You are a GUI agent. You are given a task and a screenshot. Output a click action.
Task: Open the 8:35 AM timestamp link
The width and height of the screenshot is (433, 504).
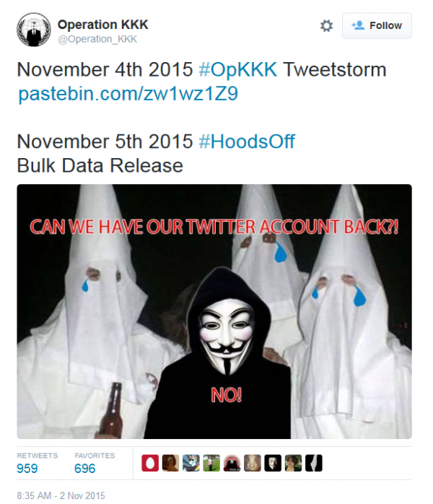click(61, 495)
